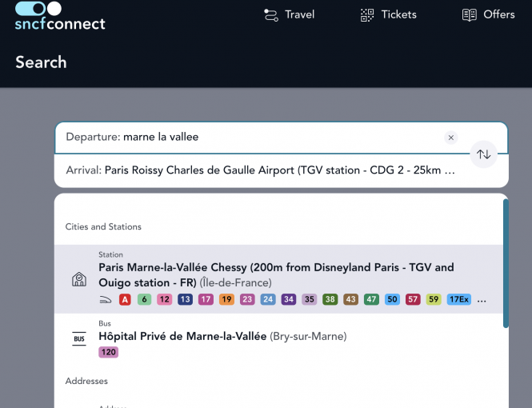The image size is (532, 408).
Task: Click the Addresses section heading
Action: coord(86,382)
